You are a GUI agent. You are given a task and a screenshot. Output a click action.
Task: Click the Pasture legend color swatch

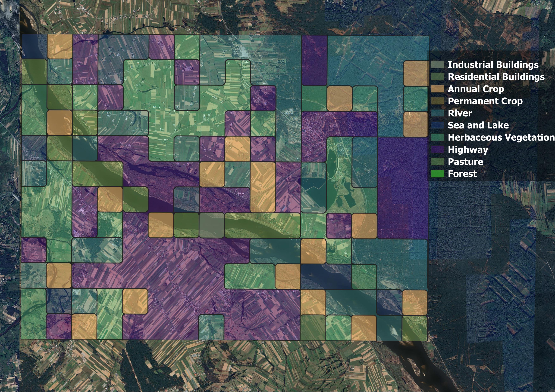click(x=438, y=162)
